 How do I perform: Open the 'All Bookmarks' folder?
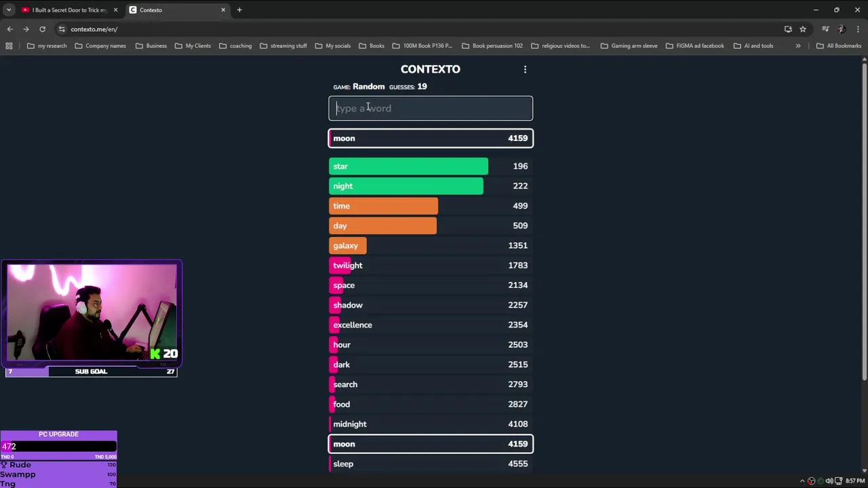(839, 46)
